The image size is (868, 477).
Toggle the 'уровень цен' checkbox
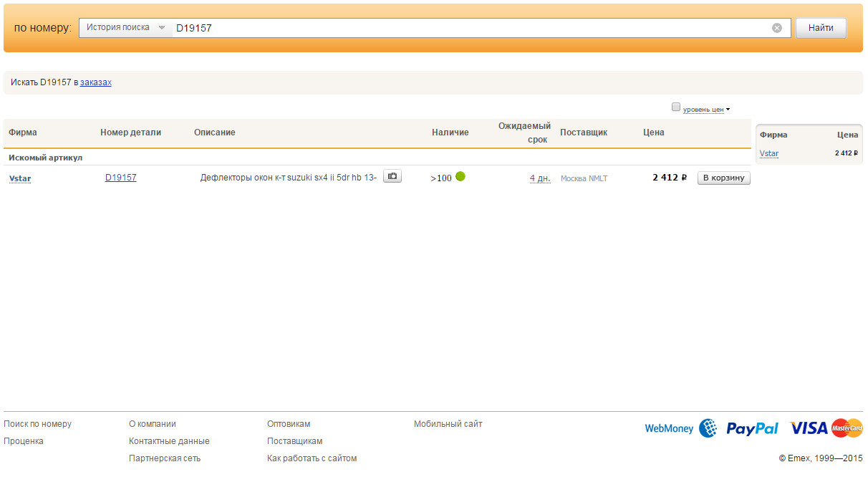click(x=675, y=107)
